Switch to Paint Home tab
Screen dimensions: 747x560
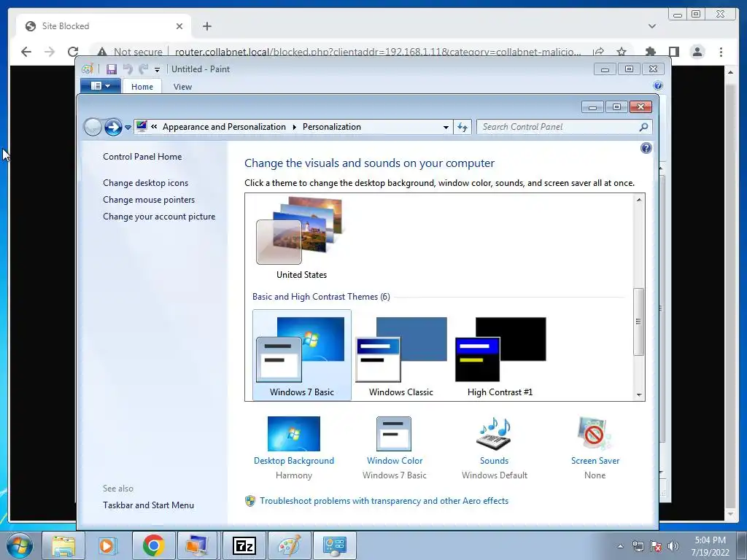pyautogui.click(x=142, y=87)
